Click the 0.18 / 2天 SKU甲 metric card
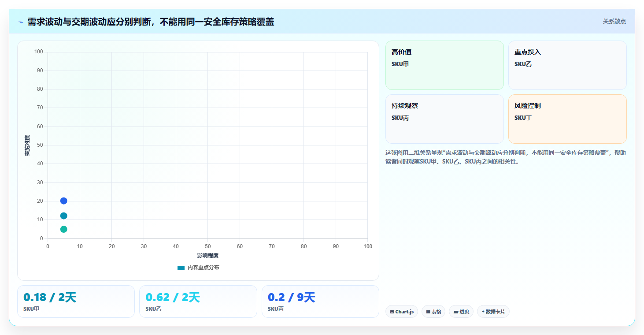Viewport: 644px width, 335px height. coord(76,301)
